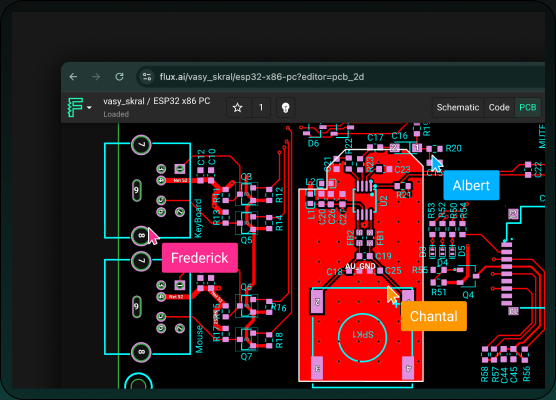Select the R20 resistor label
The image size is (556, 400).
(x=454, y=148)
